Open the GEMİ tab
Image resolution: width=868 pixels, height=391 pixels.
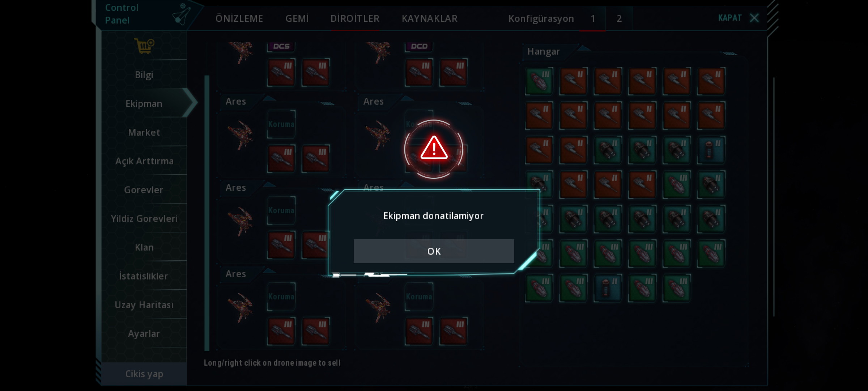[x=297, y=18]
